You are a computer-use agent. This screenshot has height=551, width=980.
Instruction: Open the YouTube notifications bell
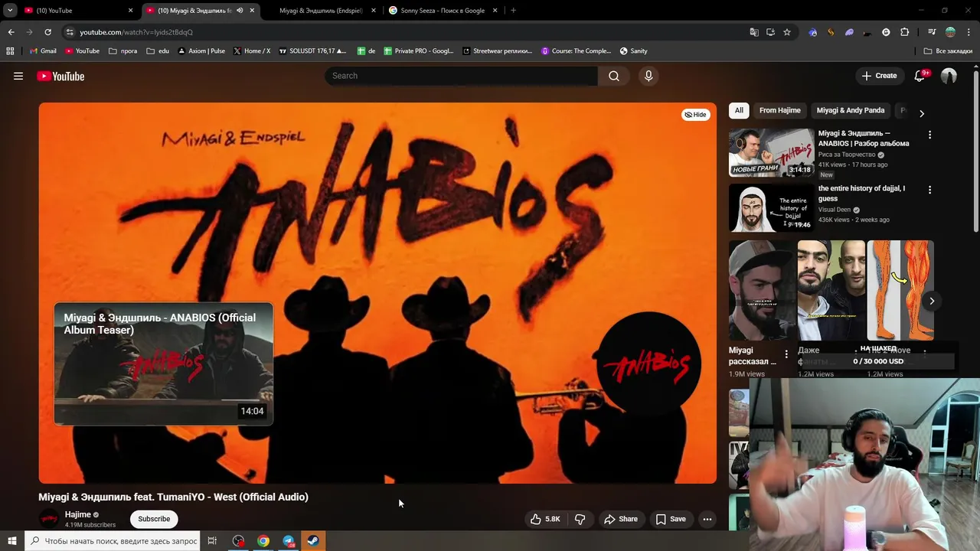click(x=920, y=76)
